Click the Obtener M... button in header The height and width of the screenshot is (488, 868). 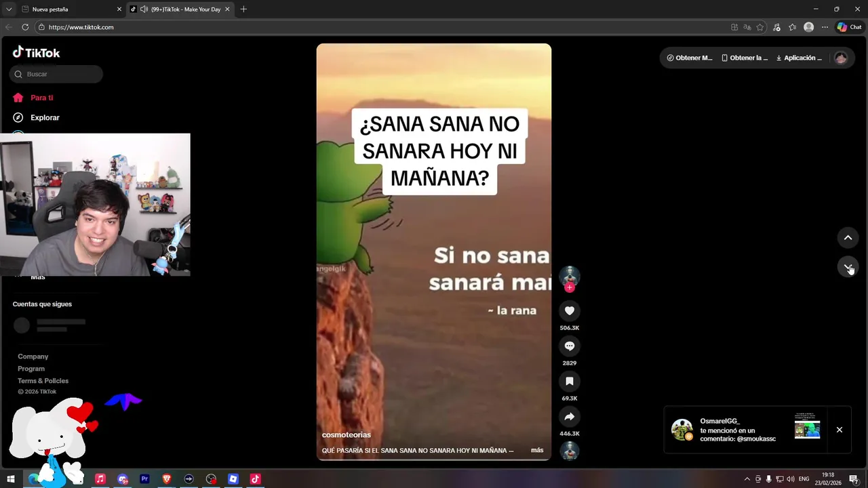point(690,58)
